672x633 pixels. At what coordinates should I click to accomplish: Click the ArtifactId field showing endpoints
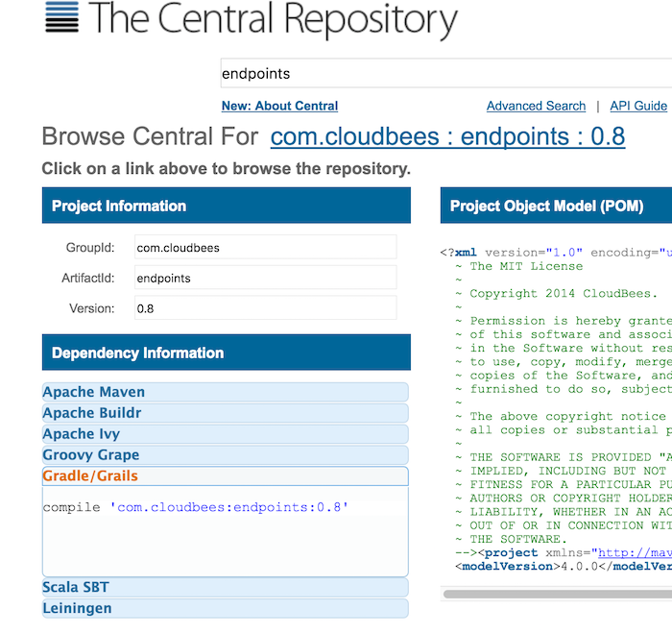tap(265, 278)
